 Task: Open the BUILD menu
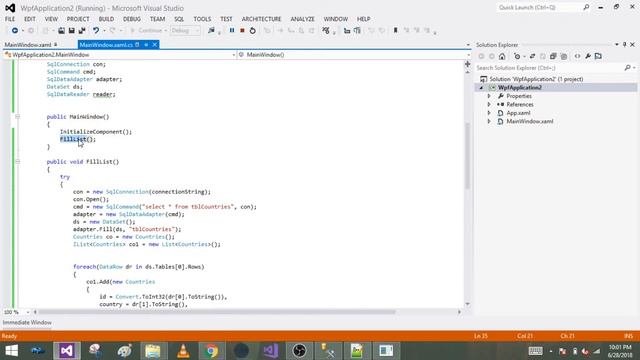tap(106, 19)
